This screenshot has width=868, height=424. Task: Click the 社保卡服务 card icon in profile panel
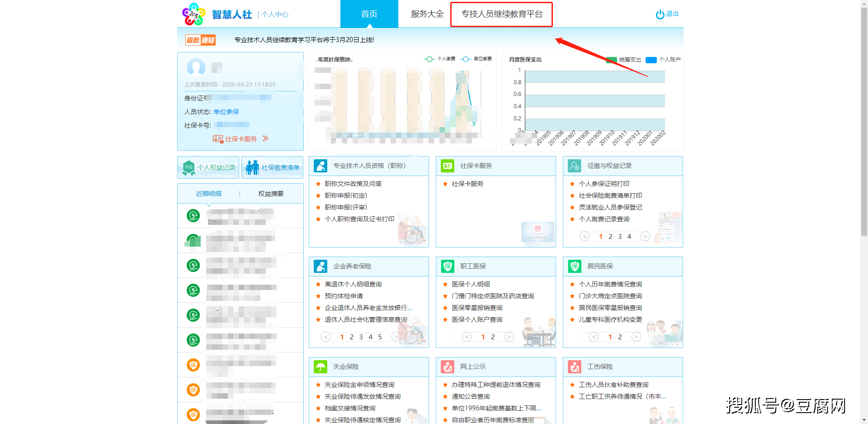218,139
